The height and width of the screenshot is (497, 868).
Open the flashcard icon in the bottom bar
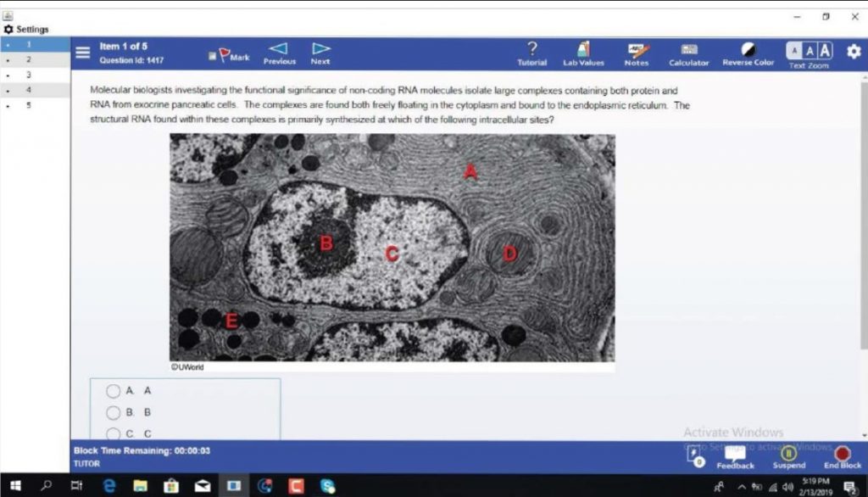(694, 456)
